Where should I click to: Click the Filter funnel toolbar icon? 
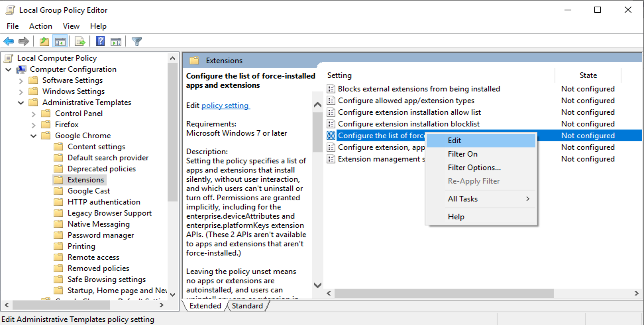(136, 41)
